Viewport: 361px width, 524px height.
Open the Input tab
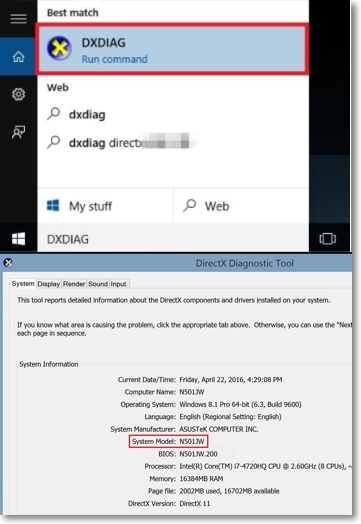point(118,284)
